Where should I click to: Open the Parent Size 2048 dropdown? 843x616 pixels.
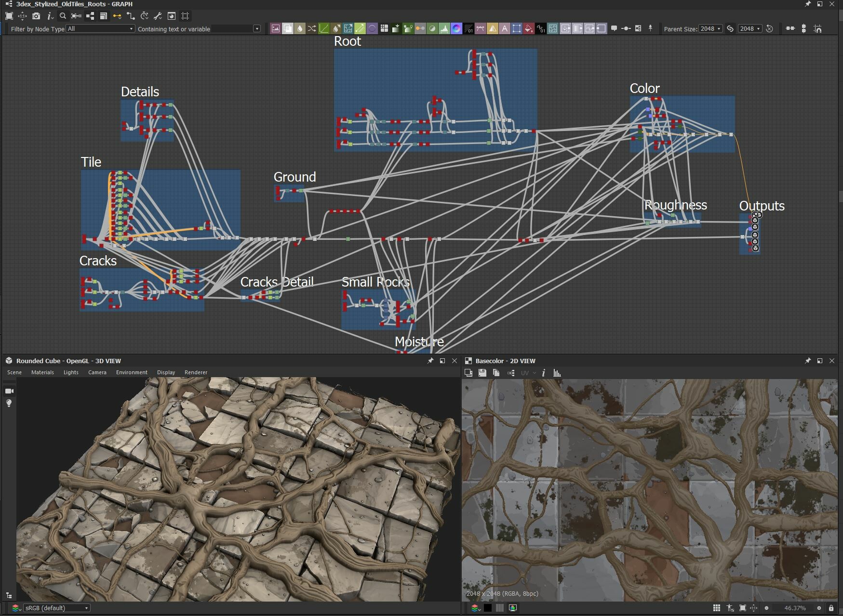point(710,28)
